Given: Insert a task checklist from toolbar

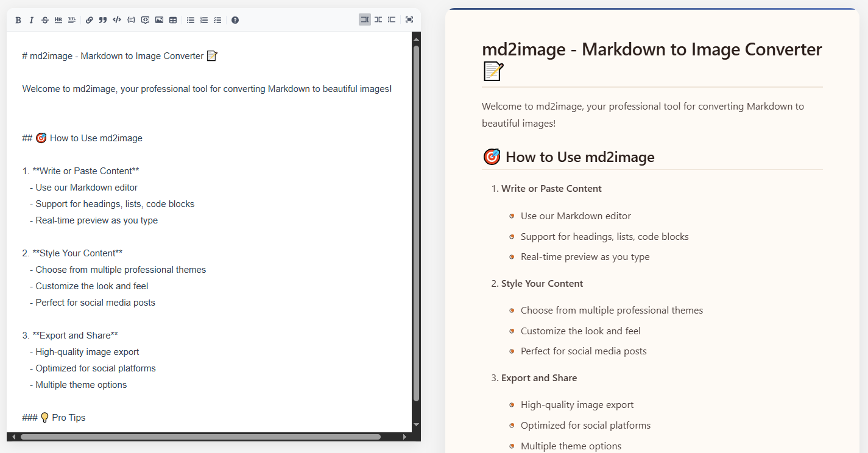Looking at the screenshot, I should (217, 20).
